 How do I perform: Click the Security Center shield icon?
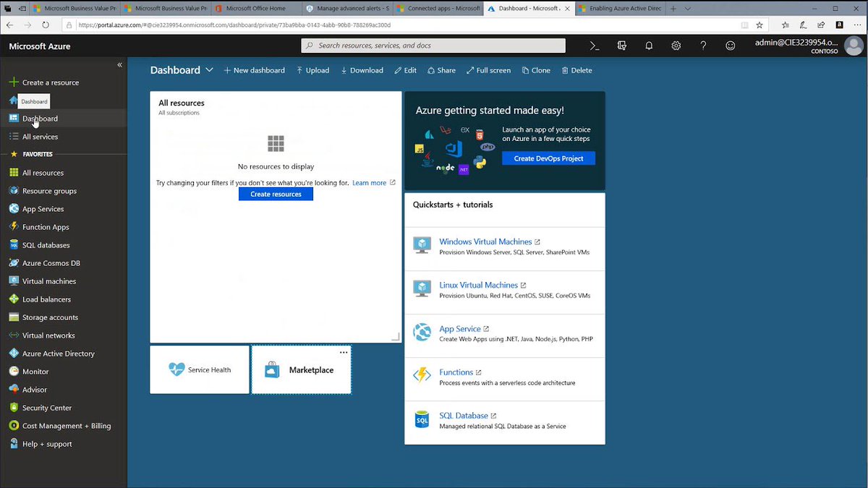pyautogui.click(x=14, y=408)
